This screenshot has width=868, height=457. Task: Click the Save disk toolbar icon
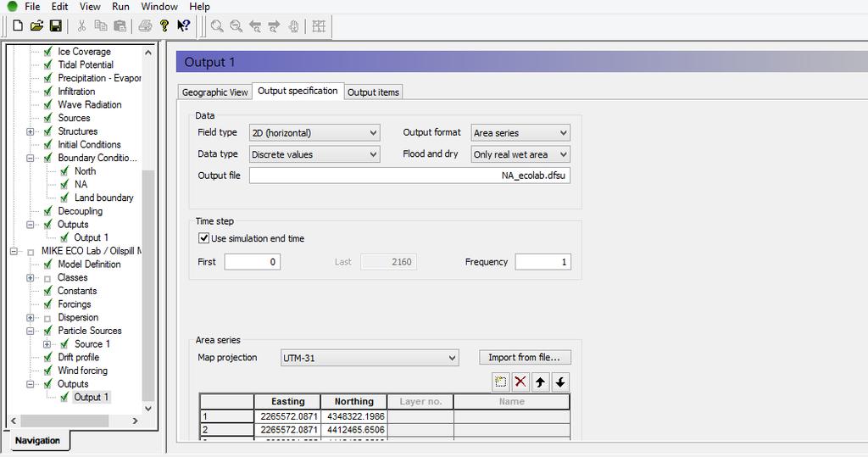pyautogui.click(x=55, y=26)
